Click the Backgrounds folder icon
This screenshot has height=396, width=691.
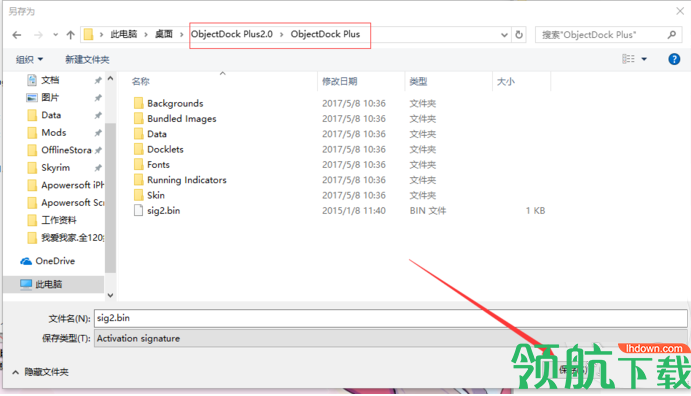(x=138, y=103)
